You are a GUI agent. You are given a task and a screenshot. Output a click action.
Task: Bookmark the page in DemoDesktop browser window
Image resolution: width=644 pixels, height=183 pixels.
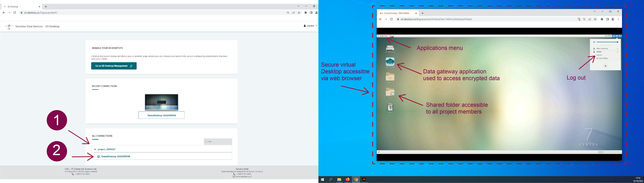point(595,19)
